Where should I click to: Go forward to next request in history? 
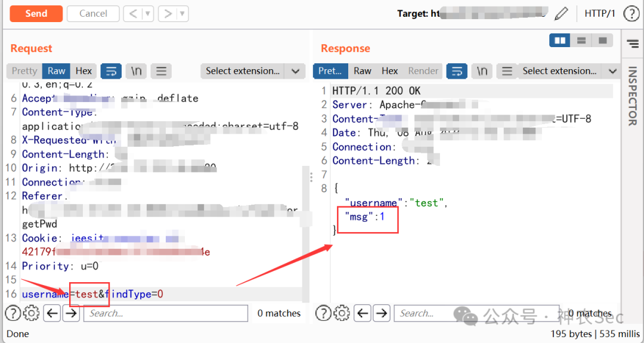click(x=168, y=14)
